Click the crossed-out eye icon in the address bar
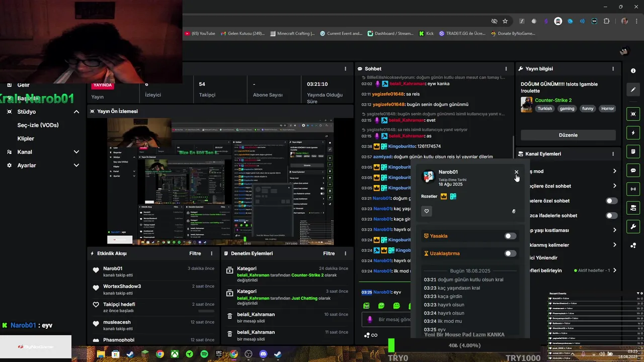644x362 pixels. tap(494, 21)
